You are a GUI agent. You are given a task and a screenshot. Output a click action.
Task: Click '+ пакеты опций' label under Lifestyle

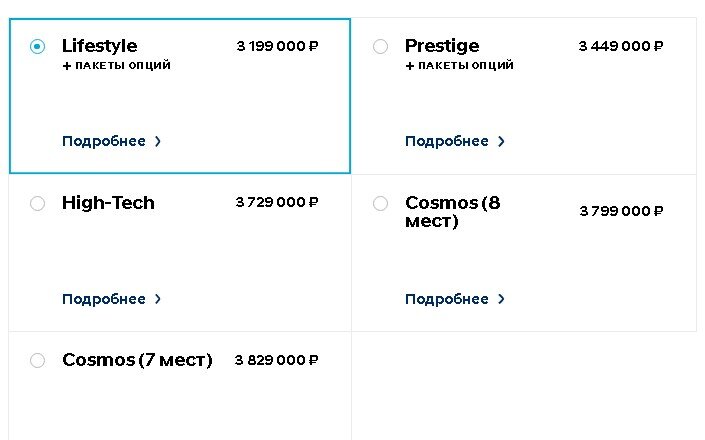[116, 66]
